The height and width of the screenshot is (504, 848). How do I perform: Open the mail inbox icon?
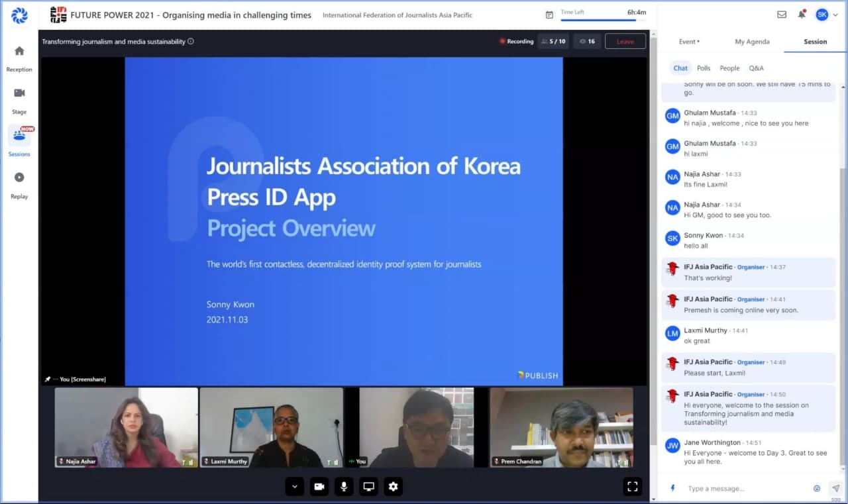click(x=782, y=15)
